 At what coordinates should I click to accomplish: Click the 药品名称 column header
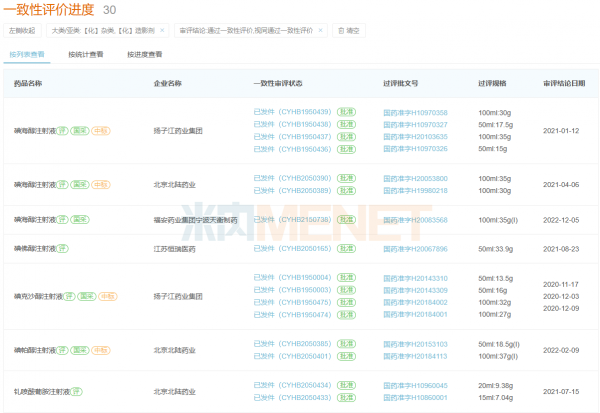pyautogui.click(x=28, y=83)
